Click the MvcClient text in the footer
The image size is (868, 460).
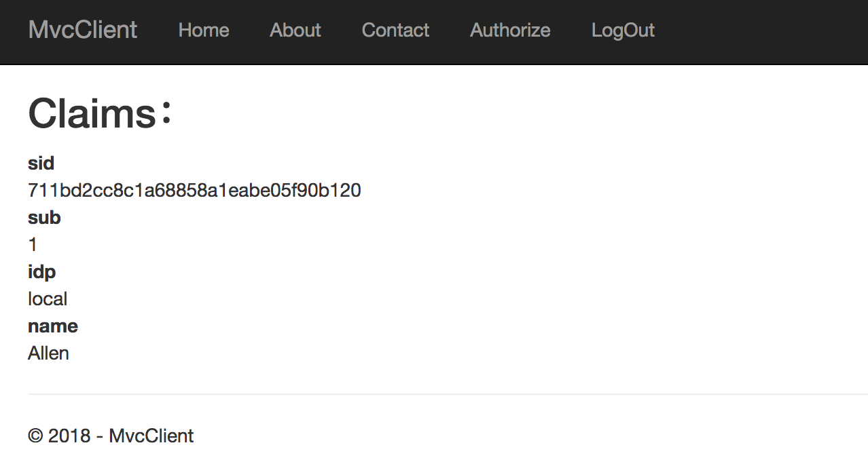pos(151,436)
